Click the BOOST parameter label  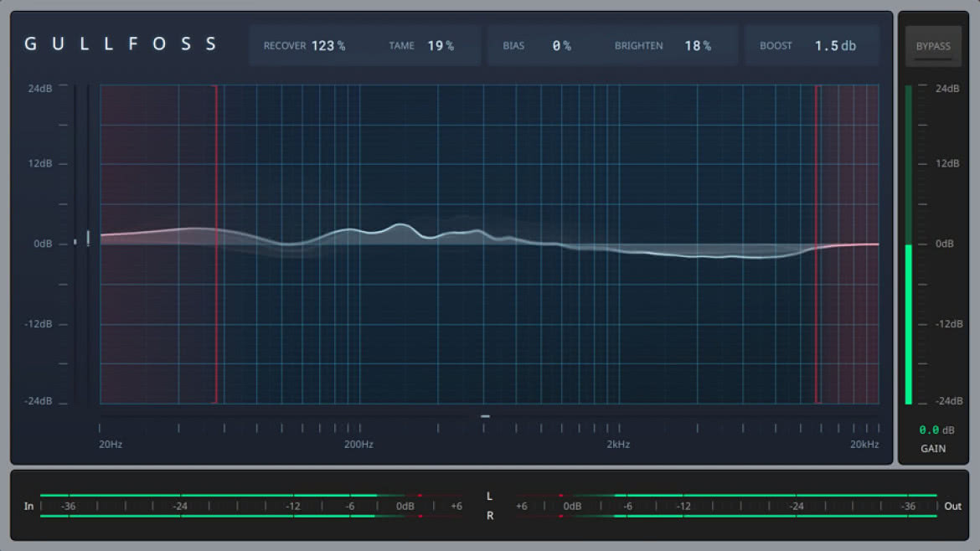click(776, 45)
